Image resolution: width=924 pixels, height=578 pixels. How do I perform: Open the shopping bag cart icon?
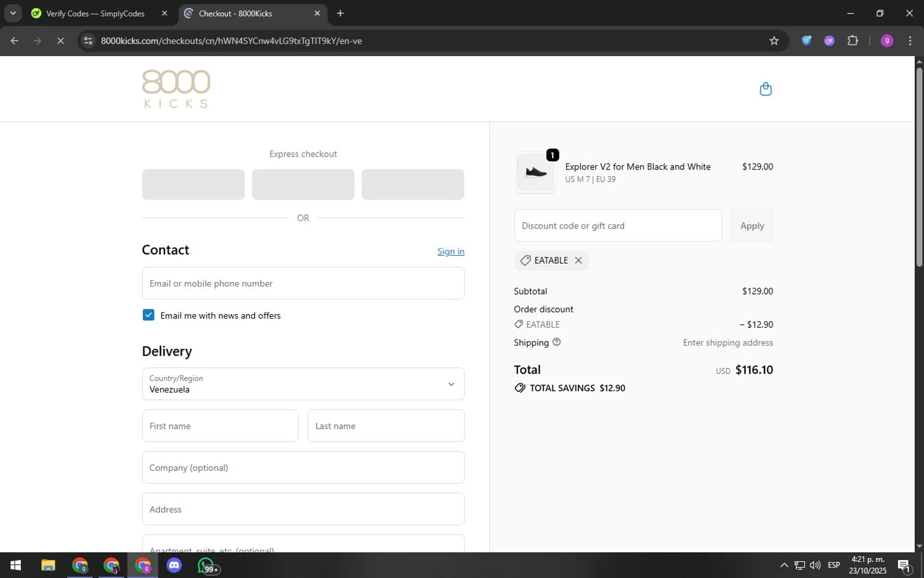766,89
